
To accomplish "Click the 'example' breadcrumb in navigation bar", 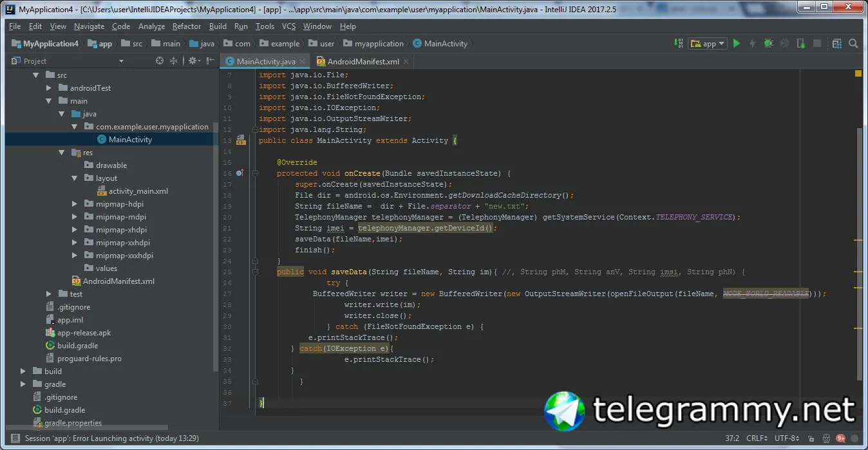I will [279, 44].
